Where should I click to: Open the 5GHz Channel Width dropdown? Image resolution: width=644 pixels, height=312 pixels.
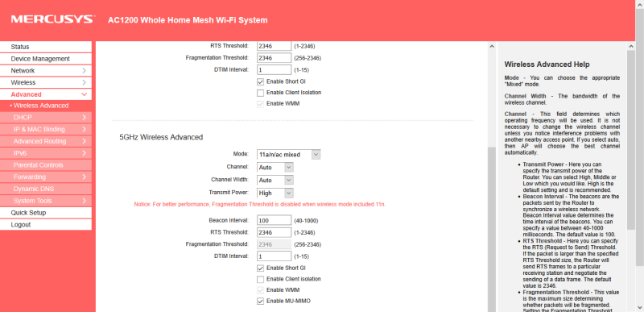click(x=275, y=180)
